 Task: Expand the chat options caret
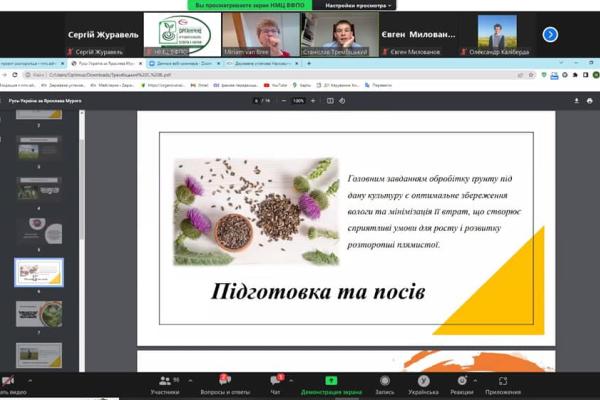click(291, 380)
